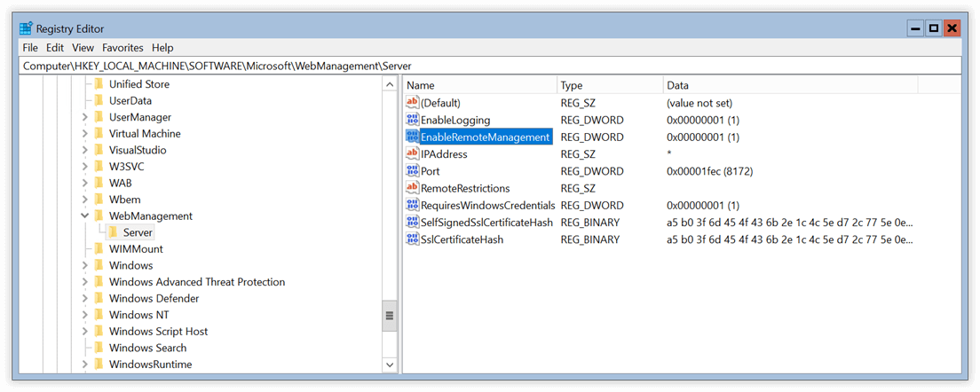This screenshot has height=392, width=980.
Task: Select the WindowsRuntime key label
Action: click(150, 365)
